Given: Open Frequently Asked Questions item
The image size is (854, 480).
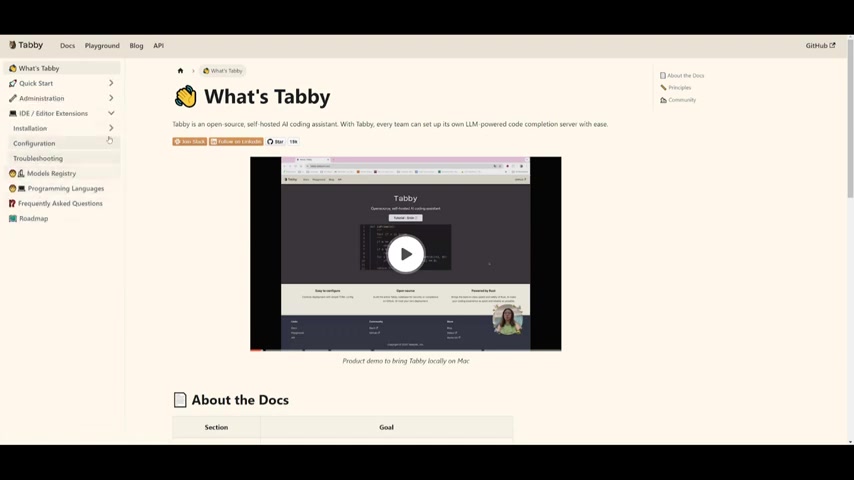Looking at the screenshot, I should point(62,203).
